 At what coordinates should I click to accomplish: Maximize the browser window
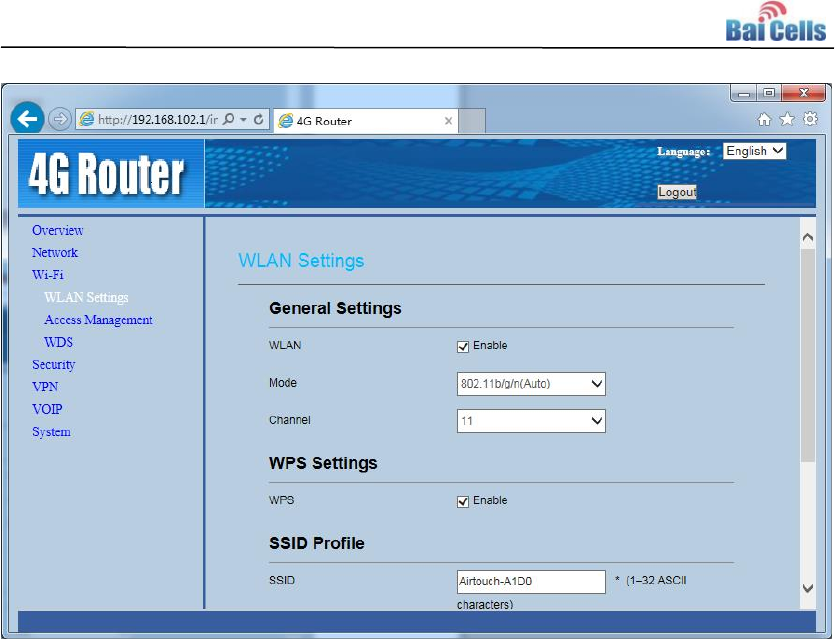769,93
